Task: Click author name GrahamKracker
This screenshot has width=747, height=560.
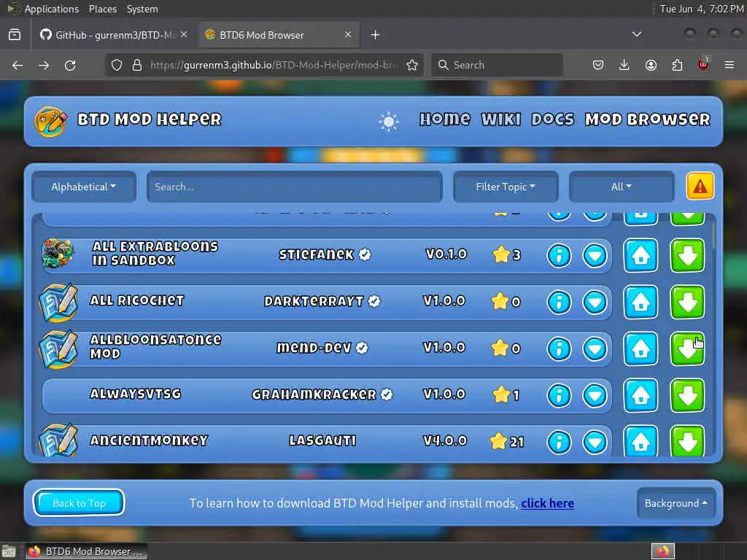Action: click(x=314, y=394)
